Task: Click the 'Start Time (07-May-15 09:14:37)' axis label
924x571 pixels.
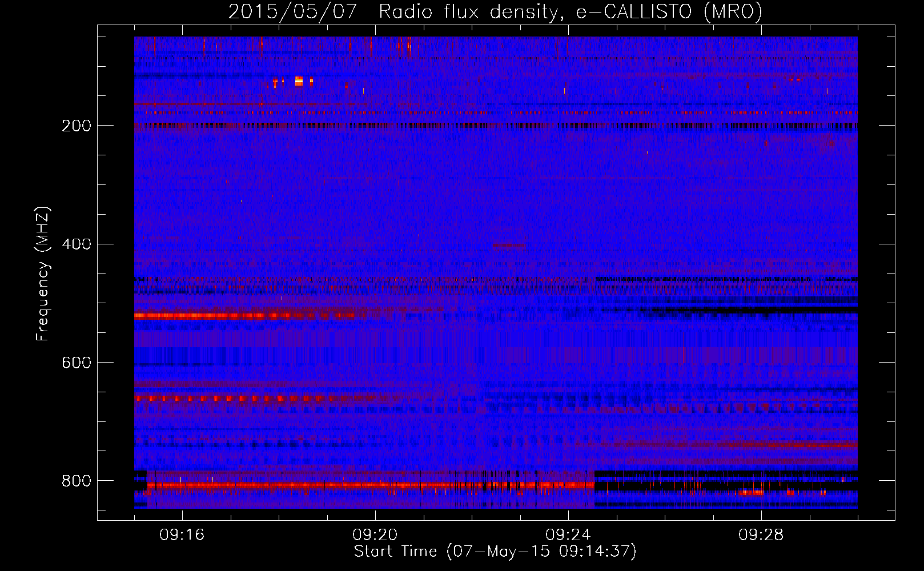Action: tap(495, 552)
